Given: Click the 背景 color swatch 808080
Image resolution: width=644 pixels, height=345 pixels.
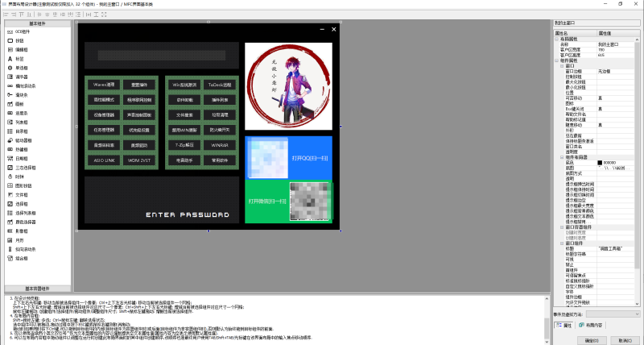Looking at the screenshot, I should (x=600, y=163).
